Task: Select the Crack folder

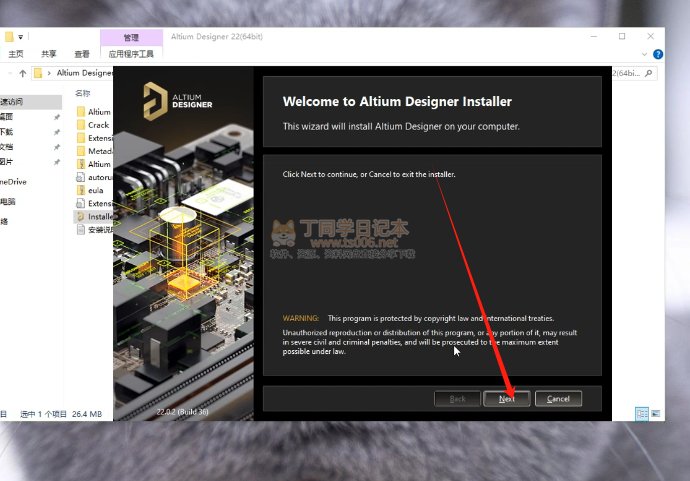Action: coord(98,125)
